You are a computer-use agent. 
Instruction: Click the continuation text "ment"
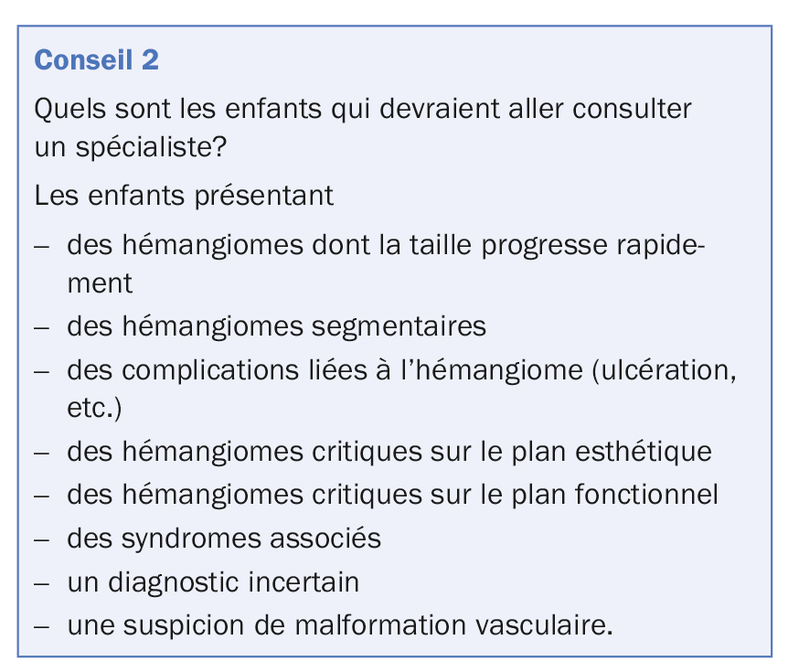pyautogui.click(x=99, y=283)
